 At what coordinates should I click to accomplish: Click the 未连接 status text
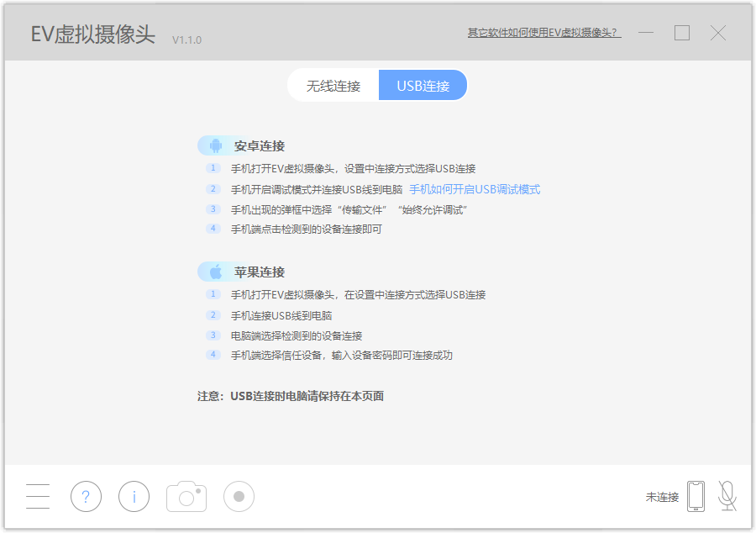(660, 496)
